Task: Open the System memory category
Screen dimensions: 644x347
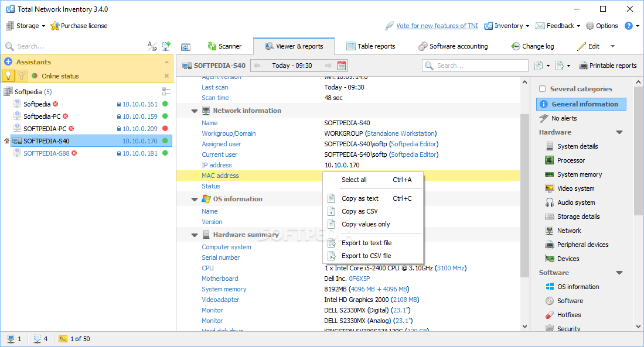Action: pos(573,174)
